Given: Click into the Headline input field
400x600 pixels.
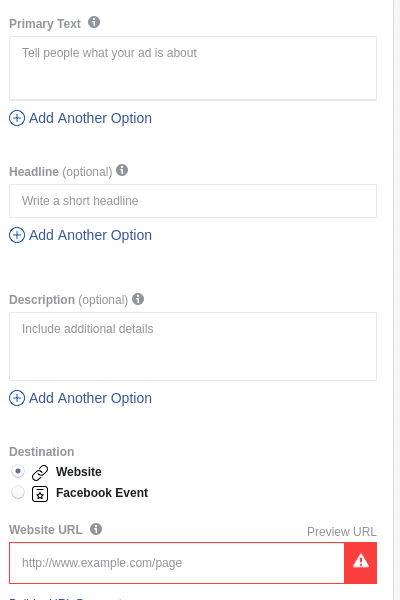Looking at the screenshot, I should 193,201.
